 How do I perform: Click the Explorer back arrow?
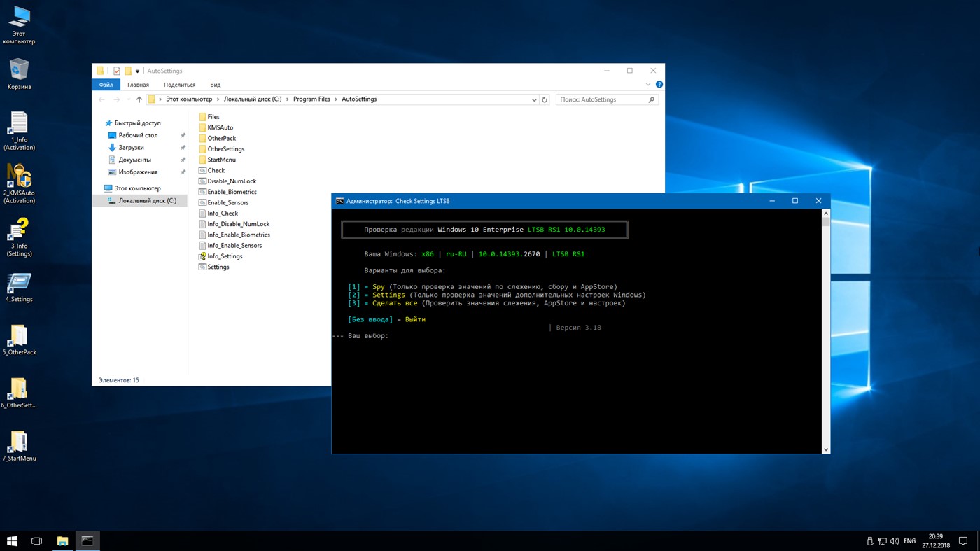[102, 99]
